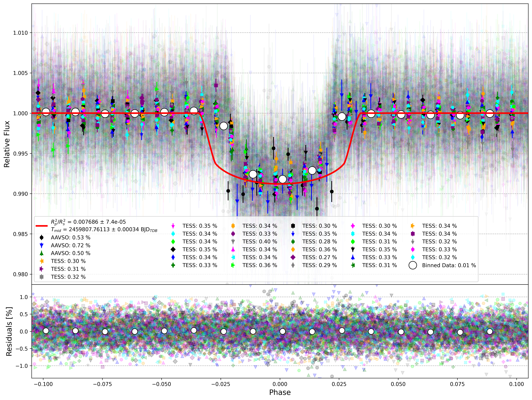Click the −0.100 phase tick label
The image size is (532, 400).
pyautogui.click(x=43, y=384)
